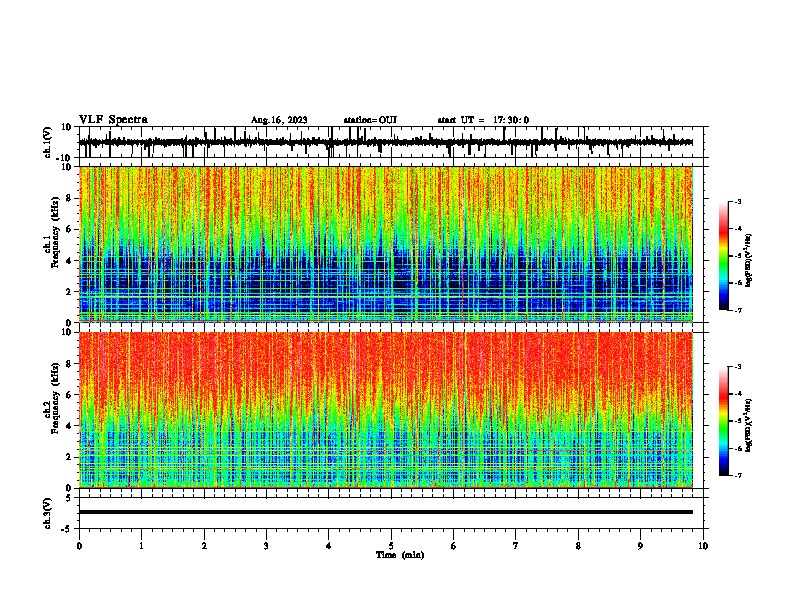Click the '6' kHz tick on the ch.2 frequency axis
This screenshot has height=612, width=792.
(x=70, y=395)
